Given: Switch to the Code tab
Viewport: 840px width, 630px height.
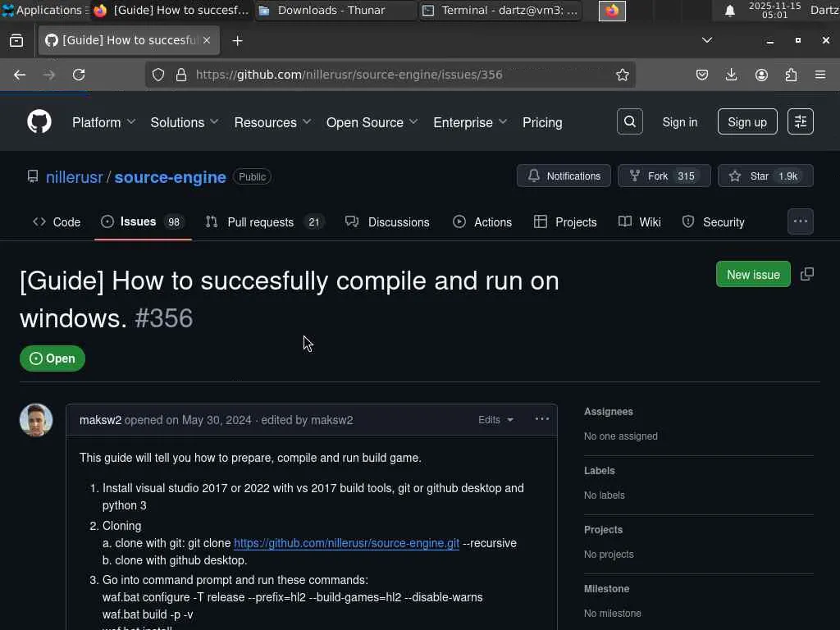Looking at the screenshot, I should pyautogui.click(x=57, y=221).
